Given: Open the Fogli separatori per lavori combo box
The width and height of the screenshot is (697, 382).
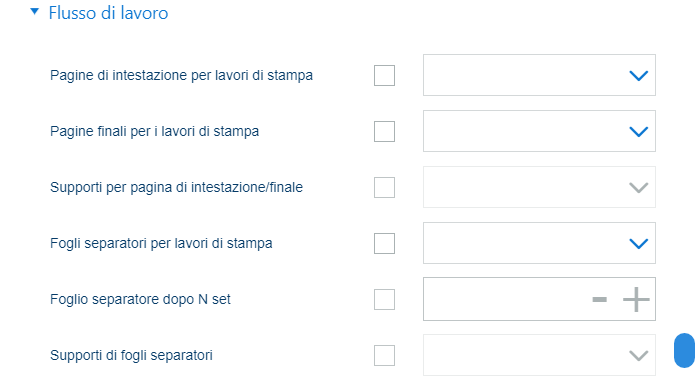Looking at the screenshot, I should pos(539,243).
